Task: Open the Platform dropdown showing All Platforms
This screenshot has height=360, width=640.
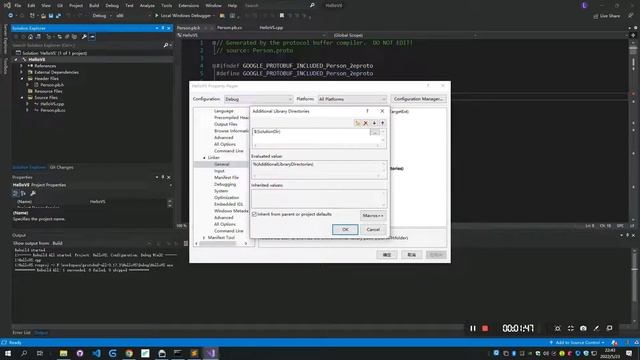Action: (352, 99)
